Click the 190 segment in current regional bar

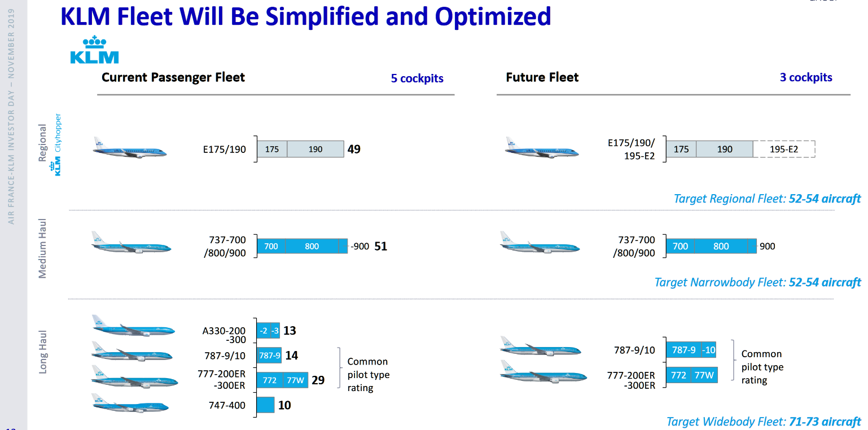click(x=315, y=149)
